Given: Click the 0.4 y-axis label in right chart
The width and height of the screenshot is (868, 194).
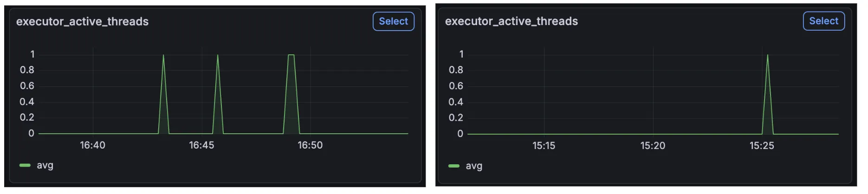Looking at the screenshot, I should (456, 102).
